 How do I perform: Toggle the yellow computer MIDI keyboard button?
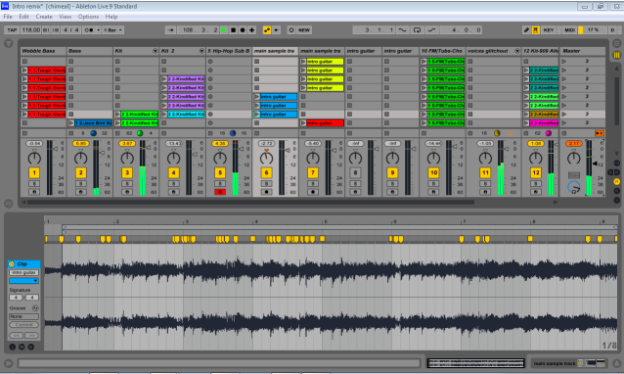click(x=536, y=30)
